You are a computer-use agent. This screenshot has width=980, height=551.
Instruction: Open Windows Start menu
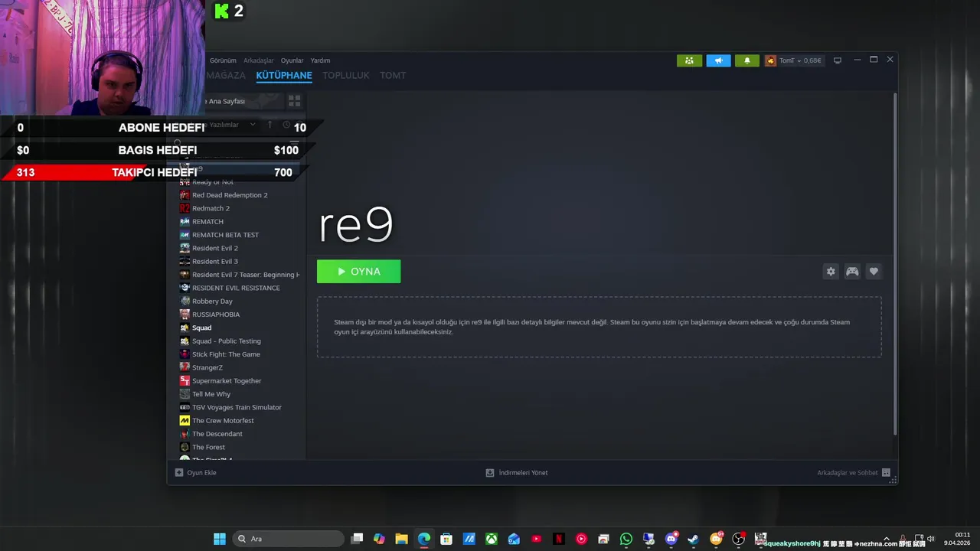pyautogui.click(x=220, y=539)
